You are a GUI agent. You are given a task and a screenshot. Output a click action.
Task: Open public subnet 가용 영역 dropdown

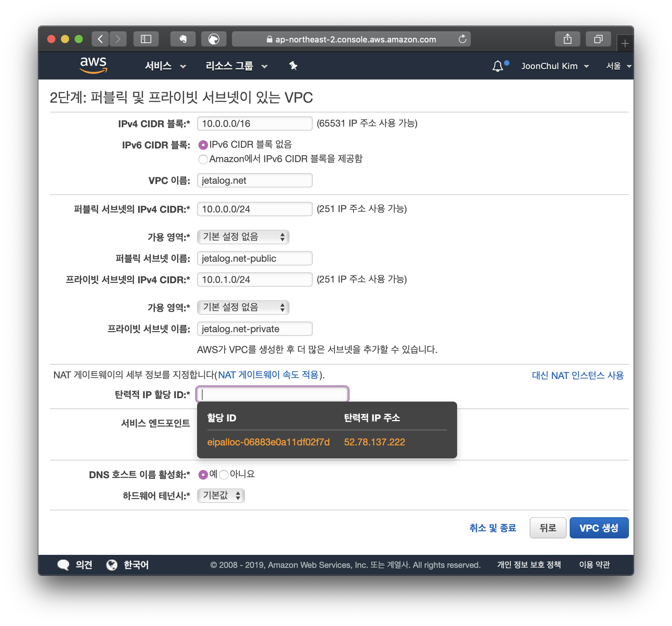pos(243,237)
